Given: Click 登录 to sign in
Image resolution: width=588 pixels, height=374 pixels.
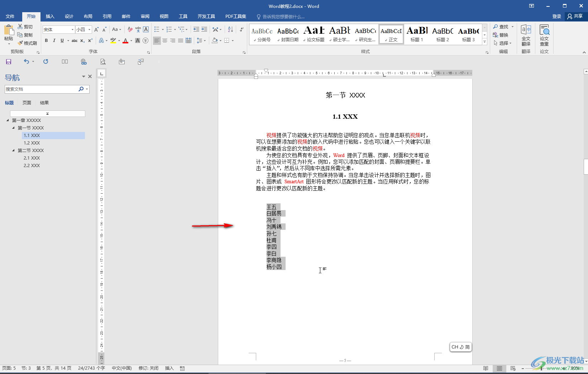Looking at the screenshot, I should (556, 16).
